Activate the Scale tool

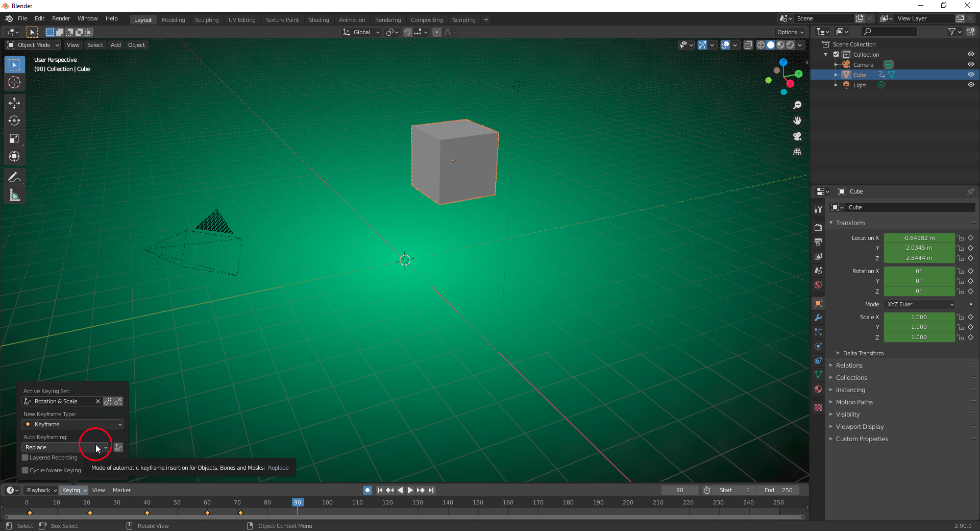14,139
